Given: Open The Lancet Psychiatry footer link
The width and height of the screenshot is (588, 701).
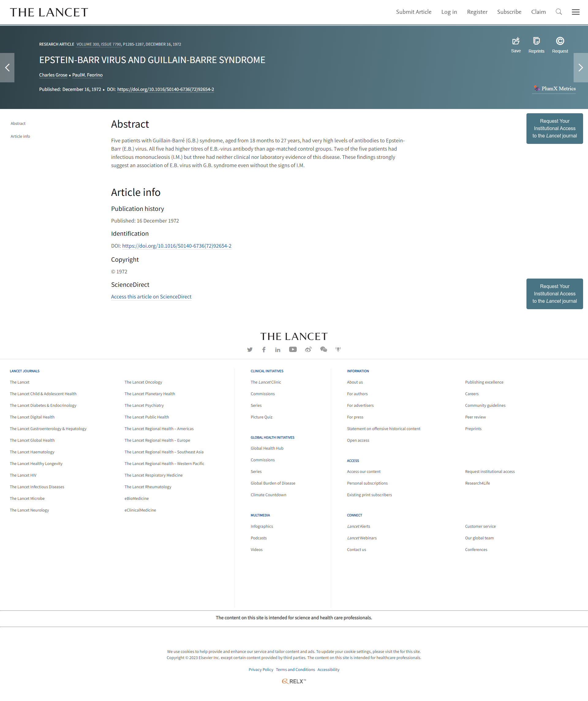Looking at the screenshot, I should [144, 406].
